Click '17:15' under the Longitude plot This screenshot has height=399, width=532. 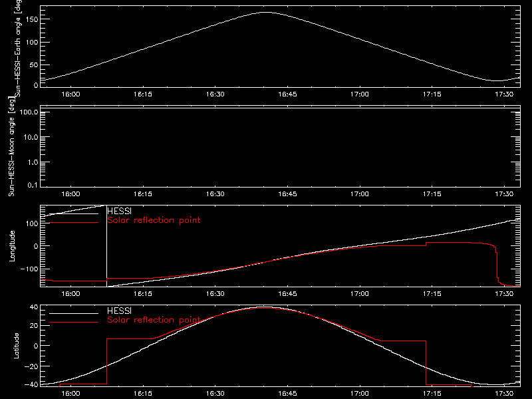(x=432, y=293)
